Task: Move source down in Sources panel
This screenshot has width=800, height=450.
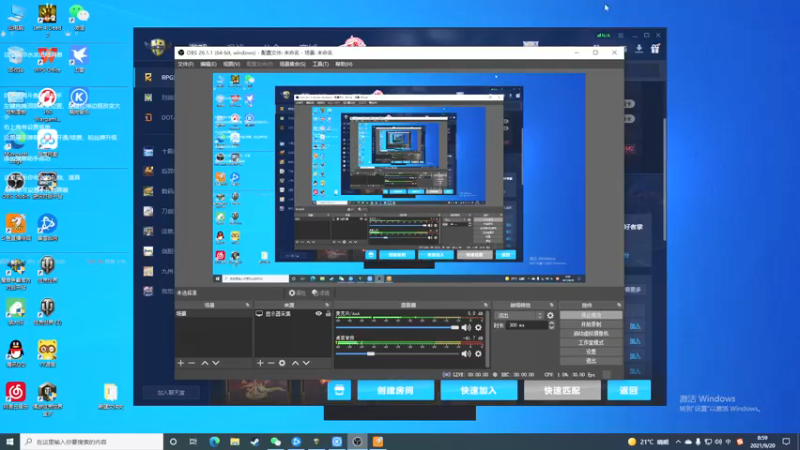Action: pos(306,363)
